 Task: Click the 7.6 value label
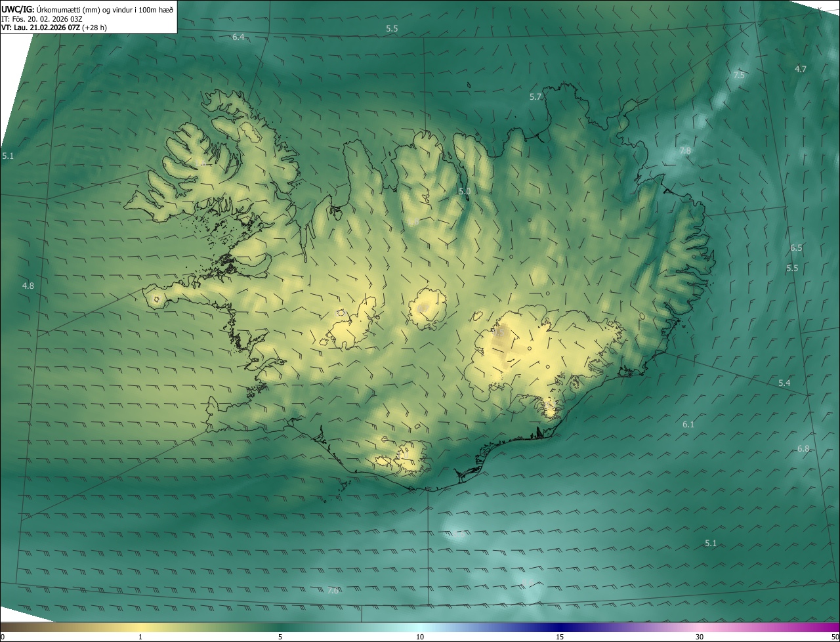333,591
